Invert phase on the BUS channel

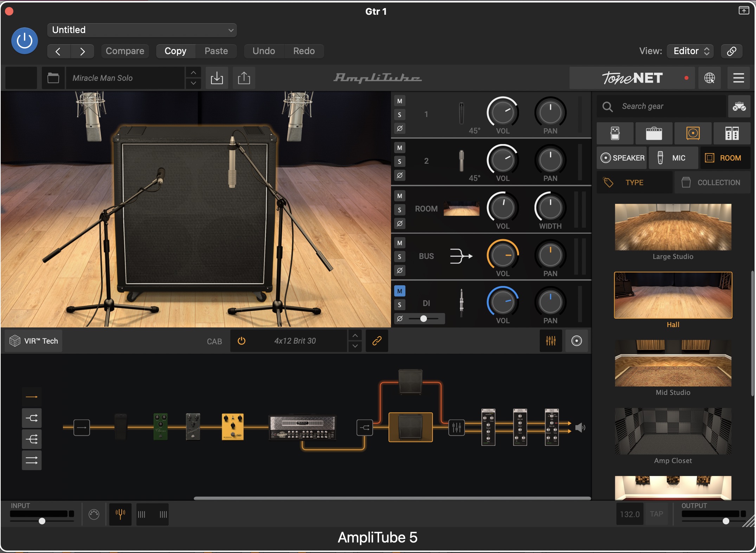pos(400,271)
